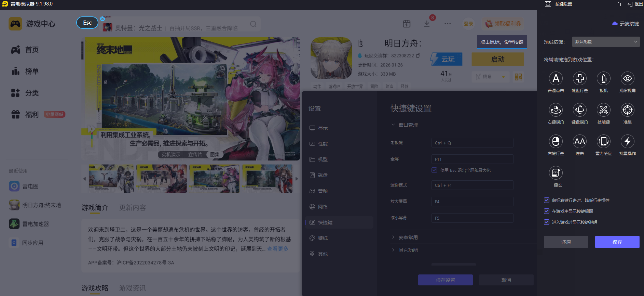Switch to 网络 settings tab
Image resolution: width=644 pixels, height=296 pixels.
click(339, 207)
